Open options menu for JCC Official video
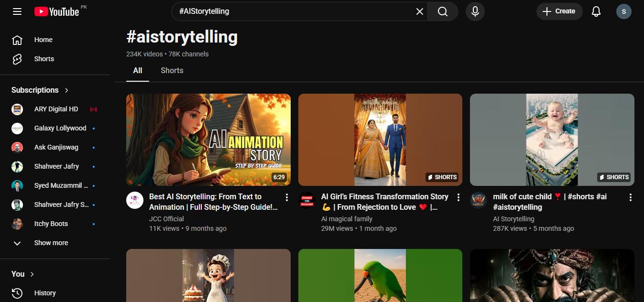Viewport: 644px width, 302px height. 287,197
